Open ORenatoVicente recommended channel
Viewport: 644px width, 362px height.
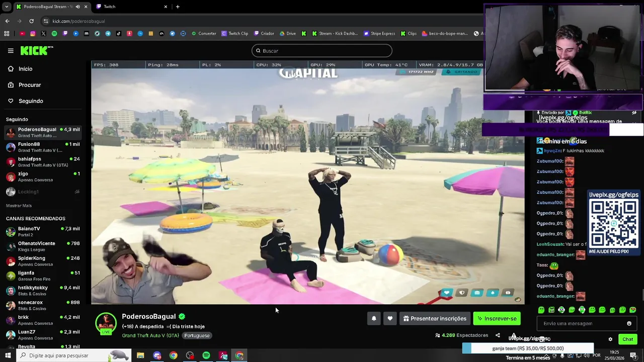coord(43,246)
